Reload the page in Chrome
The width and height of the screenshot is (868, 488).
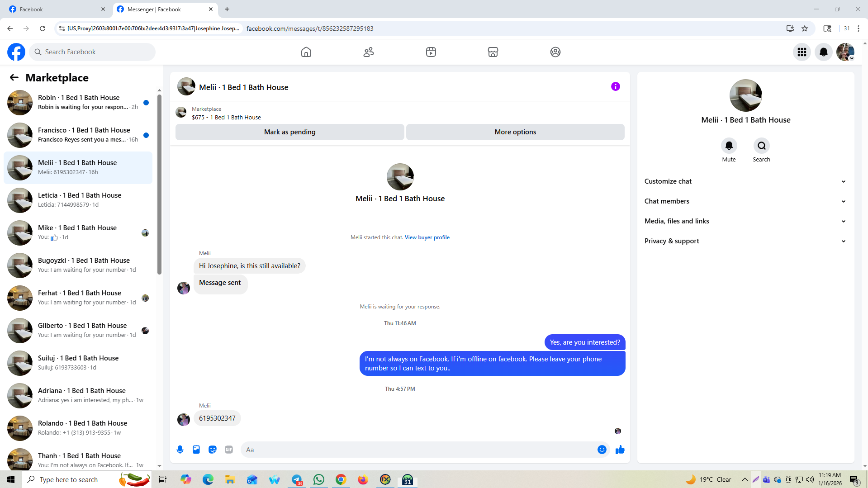43,28
